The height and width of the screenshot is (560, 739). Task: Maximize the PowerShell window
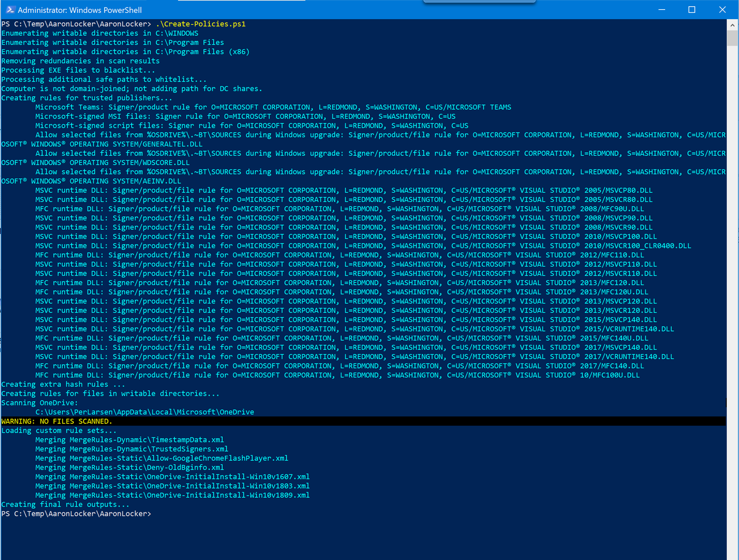692,10
